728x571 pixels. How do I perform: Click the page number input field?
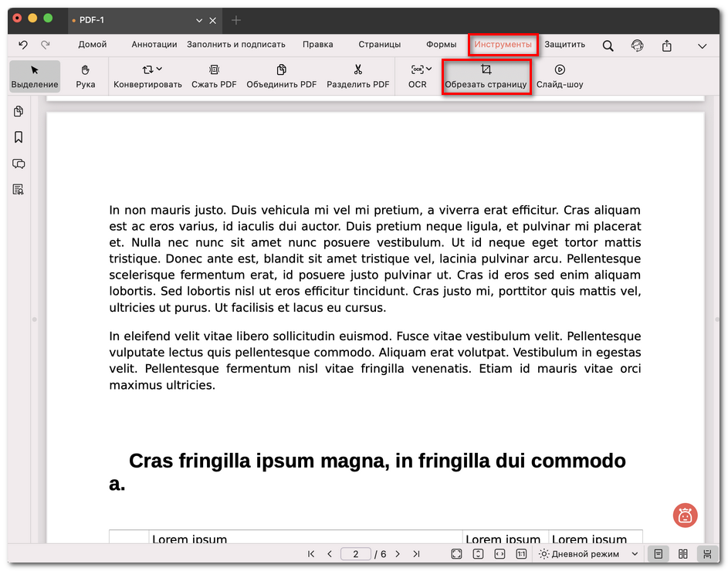[x=356, y=554]
